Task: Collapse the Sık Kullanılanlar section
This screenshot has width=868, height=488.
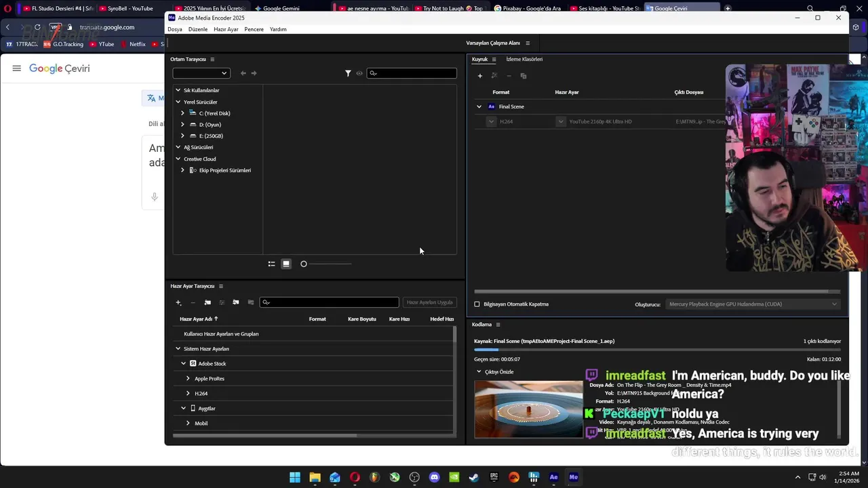Action: pos(178,90)
